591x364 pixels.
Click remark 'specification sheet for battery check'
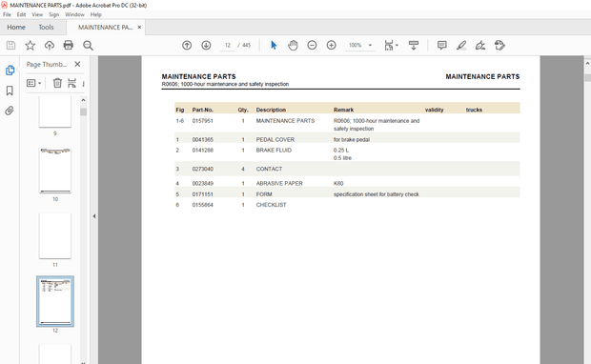coord(377,194)
